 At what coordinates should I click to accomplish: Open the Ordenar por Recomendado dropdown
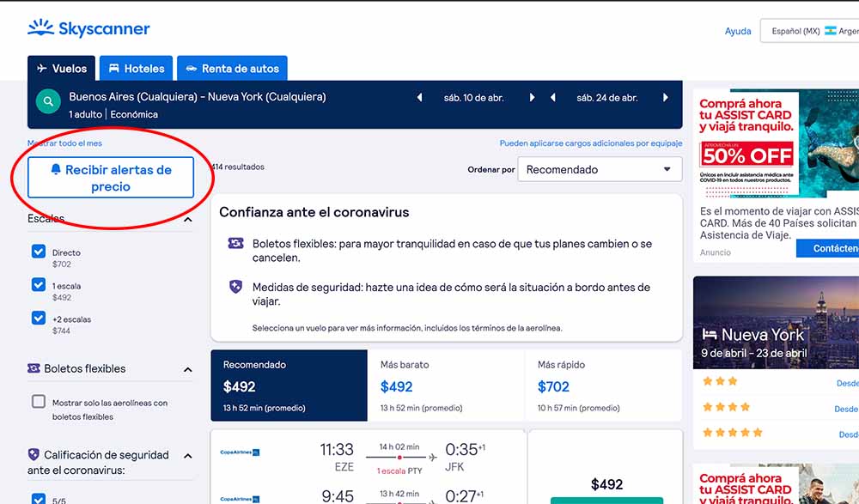[600, 169]
